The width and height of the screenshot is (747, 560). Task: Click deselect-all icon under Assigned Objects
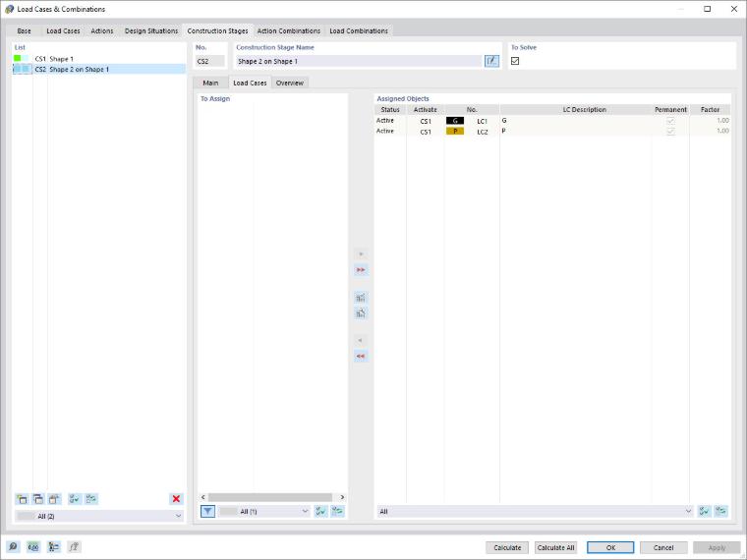[720, 512]
